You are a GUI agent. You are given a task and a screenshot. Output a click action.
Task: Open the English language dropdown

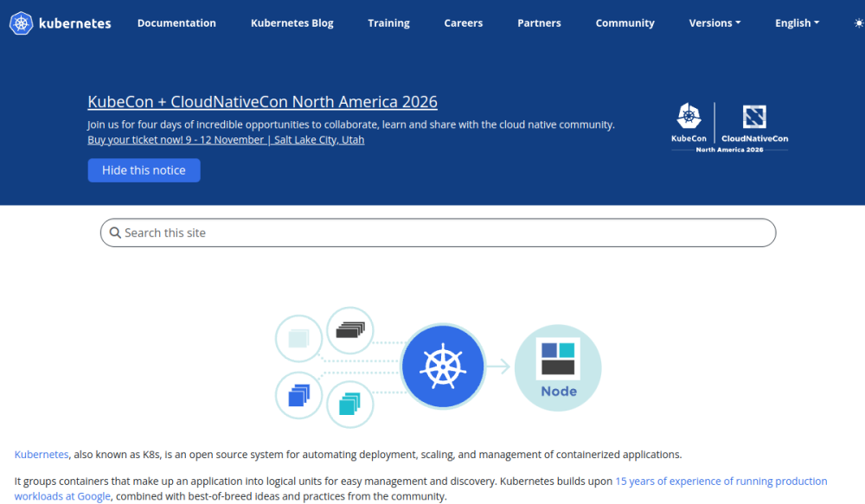[x=797, y=23]
